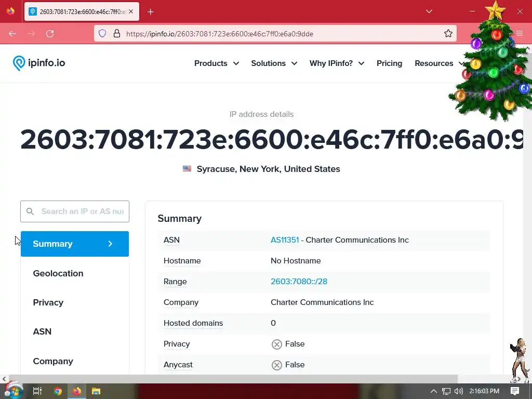The width and height of the screenshot is (532, 399).
Task: Click the taskbar clock 2:16:03 PM
Action: [484, 391]
